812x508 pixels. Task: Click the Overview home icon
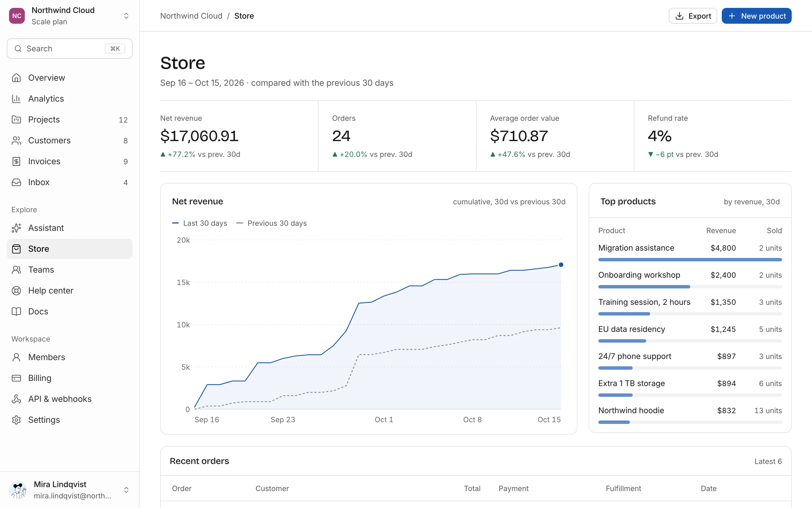(x=16, y=78)
